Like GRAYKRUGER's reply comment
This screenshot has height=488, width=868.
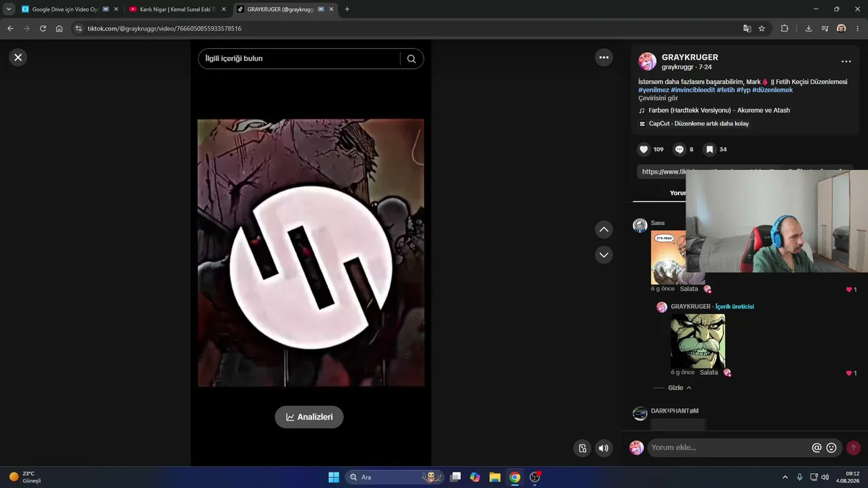click(x=849, y=373)
